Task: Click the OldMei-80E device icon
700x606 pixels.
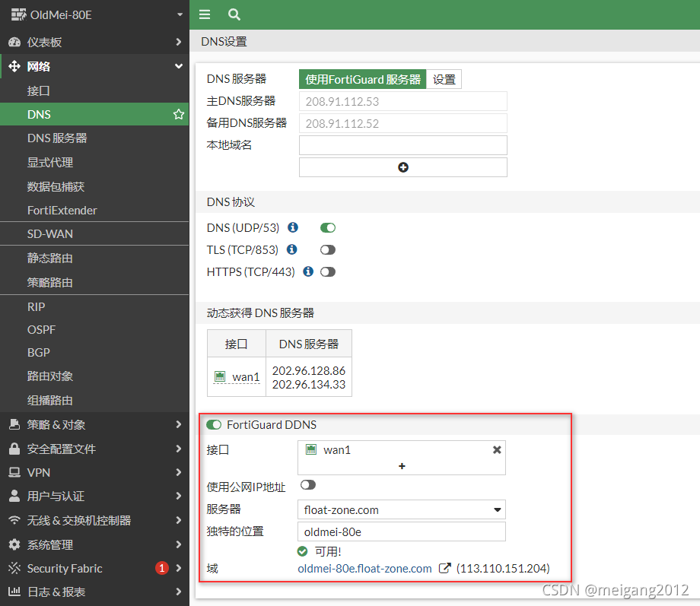Action: click(18, 14)
